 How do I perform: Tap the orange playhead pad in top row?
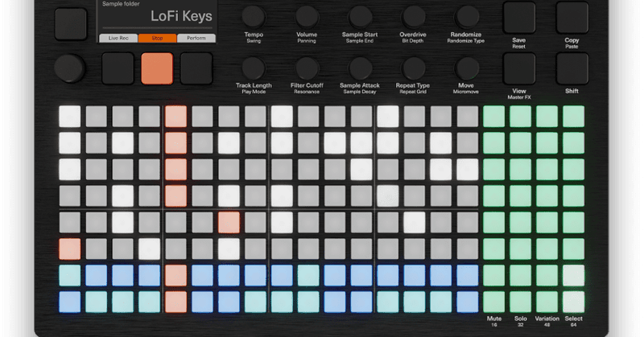[x=175, y=117]
